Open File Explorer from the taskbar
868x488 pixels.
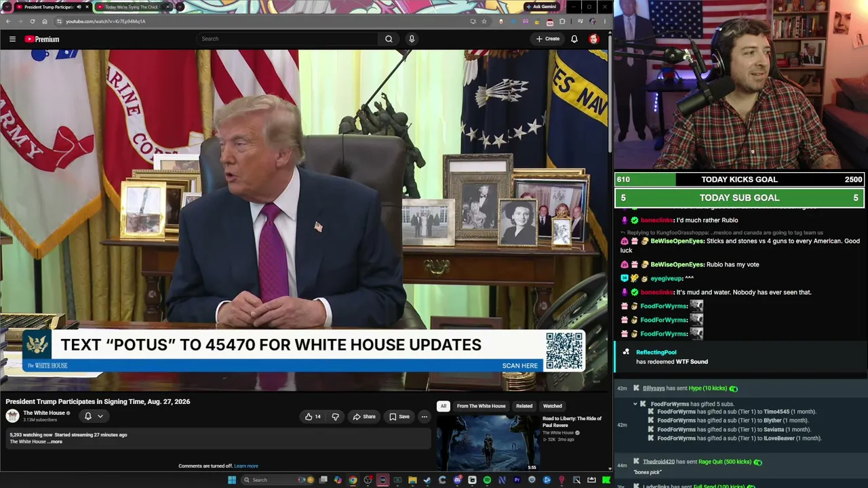(x=412, y=480)
